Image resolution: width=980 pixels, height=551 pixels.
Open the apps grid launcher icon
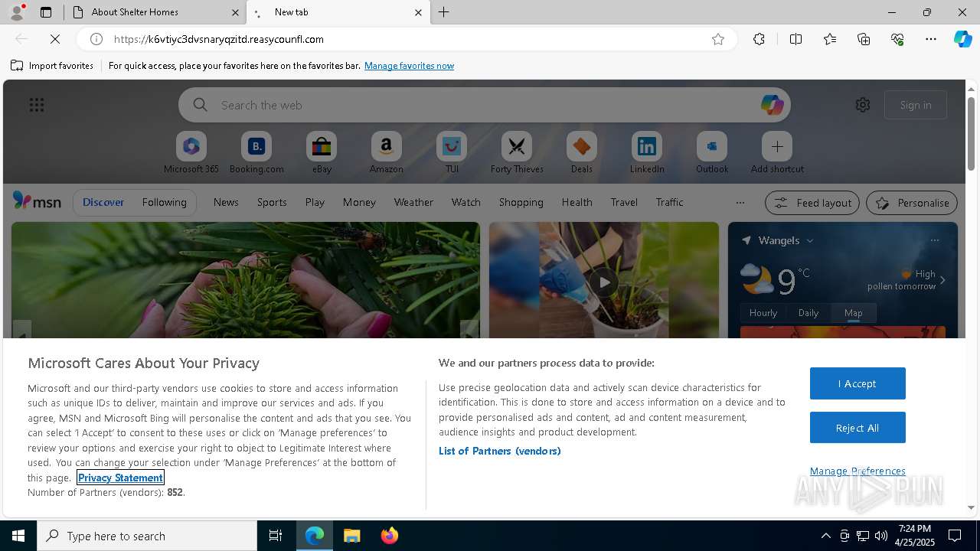click(37, 105)
